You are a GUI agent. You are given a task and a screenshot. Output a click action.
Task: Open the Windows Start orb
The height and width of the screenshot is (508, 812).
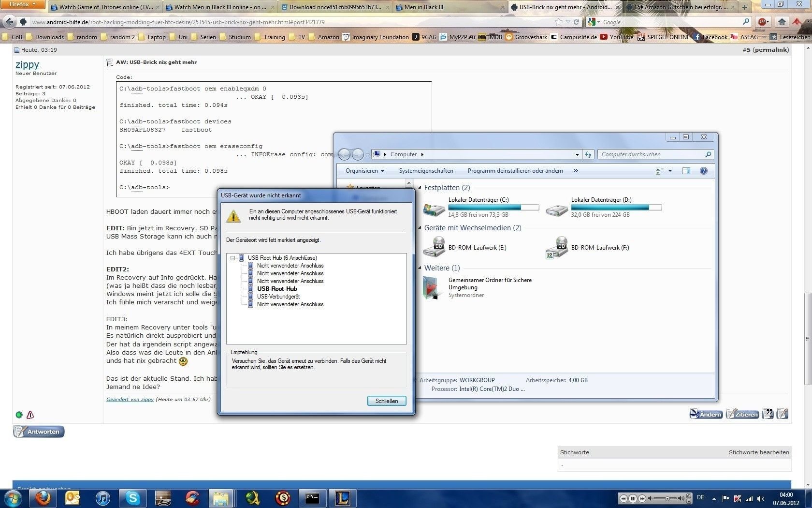pos(12,498)
